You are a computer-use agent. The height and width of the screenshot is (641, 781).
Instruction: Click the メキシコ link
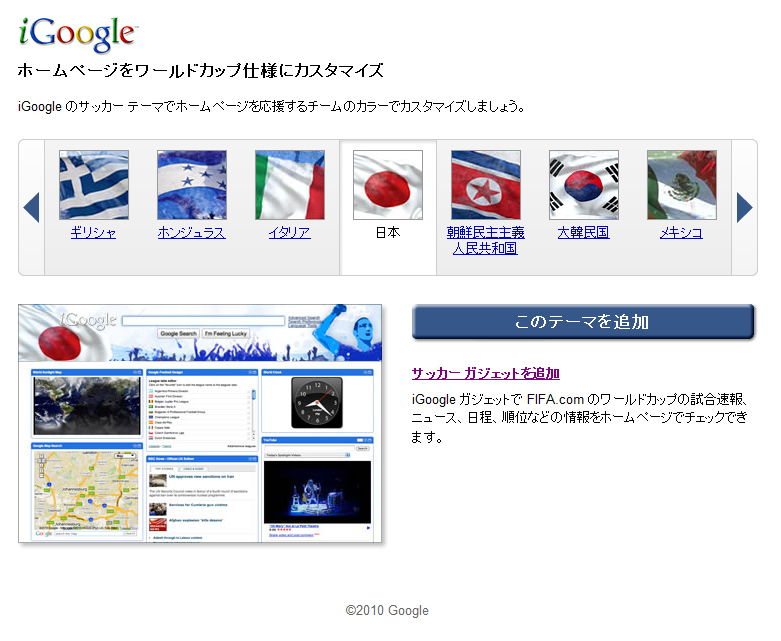[681, 233]
